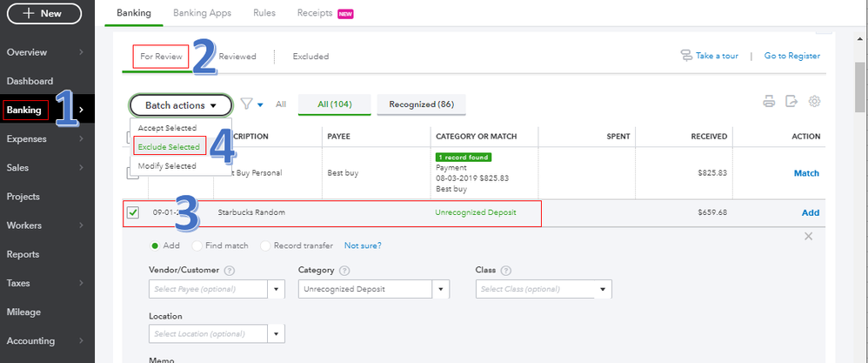Choose Exclude Selected from the batch menu
Screen dimensions: 868x363
tap(169, 147)
